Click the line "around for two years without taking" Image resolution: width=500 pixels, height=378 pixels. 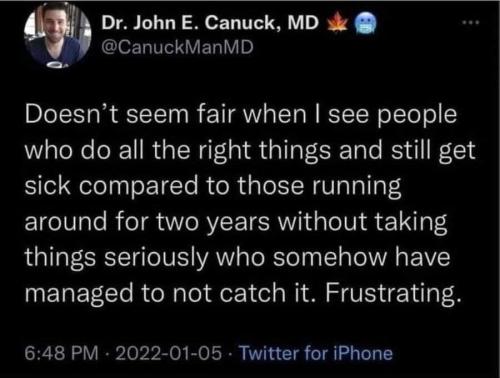(236, 222)
